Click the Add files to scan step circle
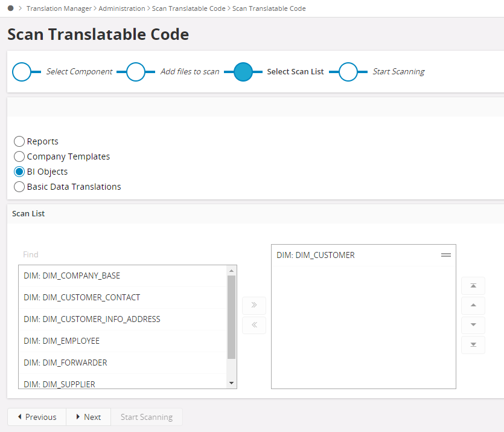 click(136, 71)
